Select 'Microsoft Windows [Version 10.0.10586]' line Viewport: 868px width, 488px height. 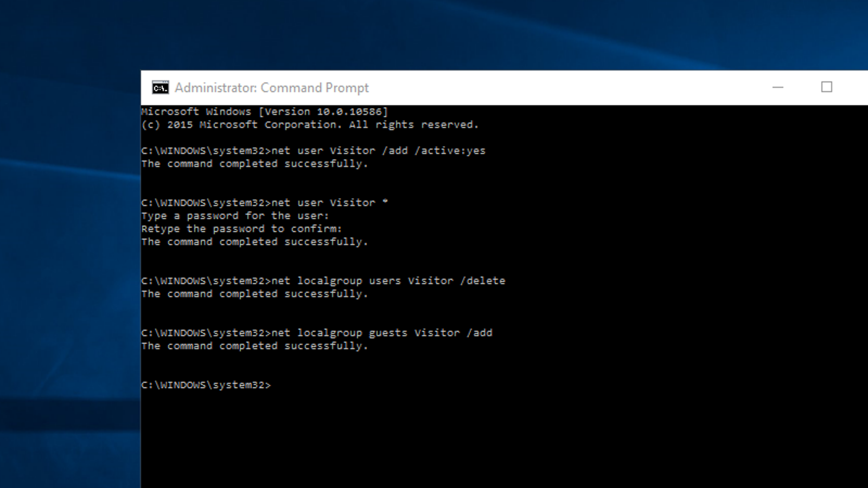click(x=265, y=112)
